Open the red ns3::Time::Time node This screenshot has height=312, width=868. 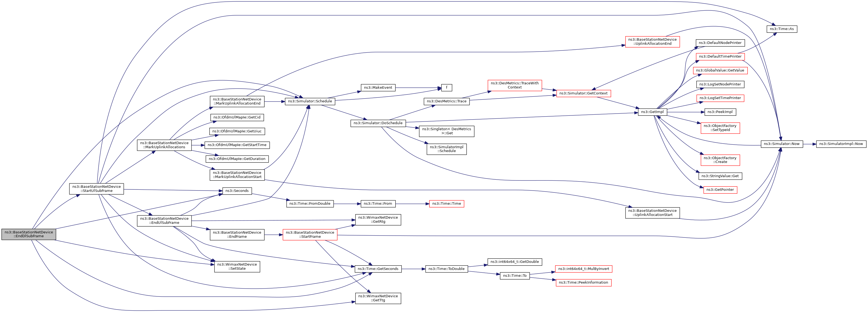click(447, 204)
